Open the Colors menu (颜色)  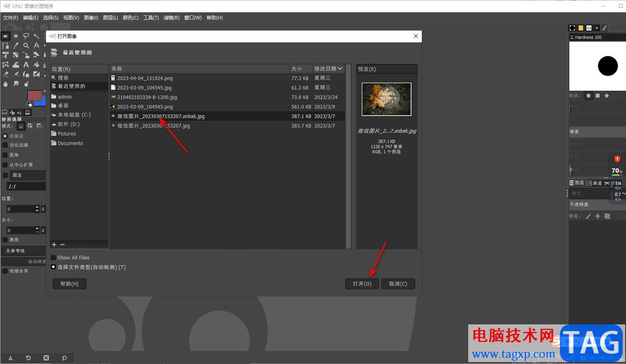coord(130,18)
